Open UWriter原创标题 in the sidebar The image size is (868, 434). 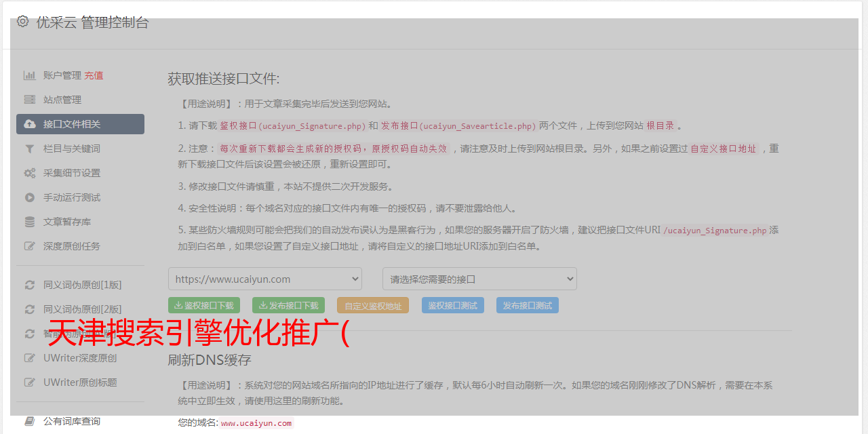click(80, 382)
